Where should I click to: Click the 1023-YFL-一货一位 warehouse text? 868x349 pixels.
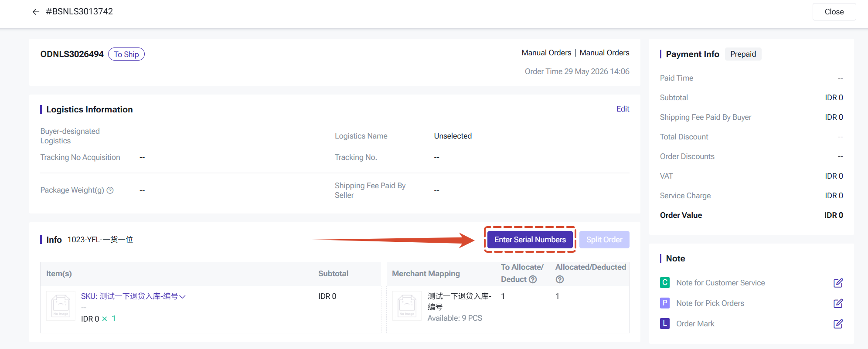100,240
